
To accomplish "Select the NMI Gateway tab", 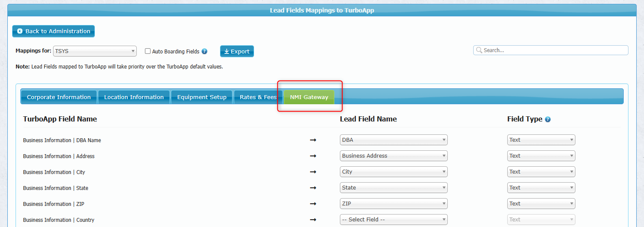I will [309, 97].
